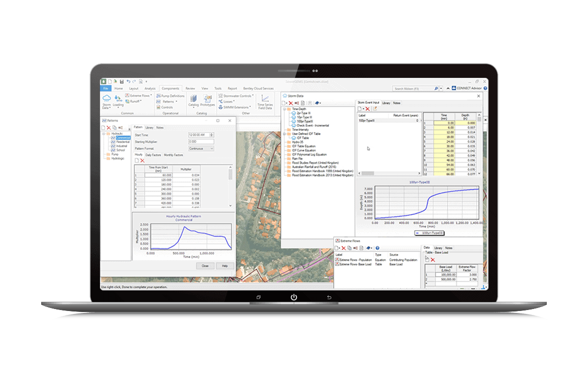Create a new pattern in the Patterns dialog
This screenshot has height=382, width=588.
click(102, 127)
